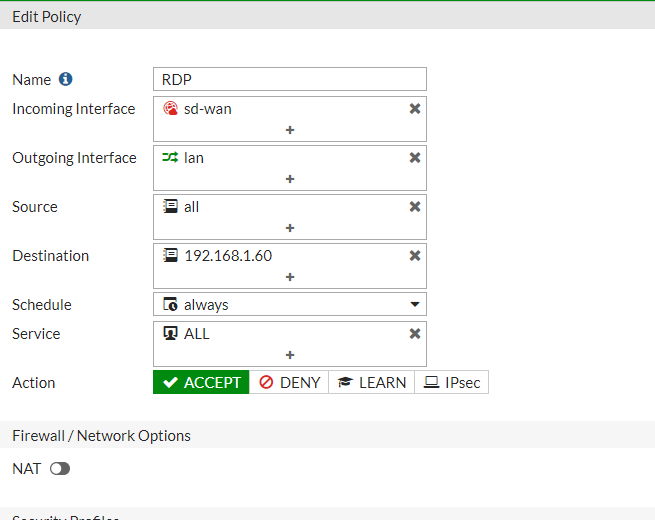Select the 192.168.1.60 destination text
Screen dimensions: 655x520
click(228, 256)
